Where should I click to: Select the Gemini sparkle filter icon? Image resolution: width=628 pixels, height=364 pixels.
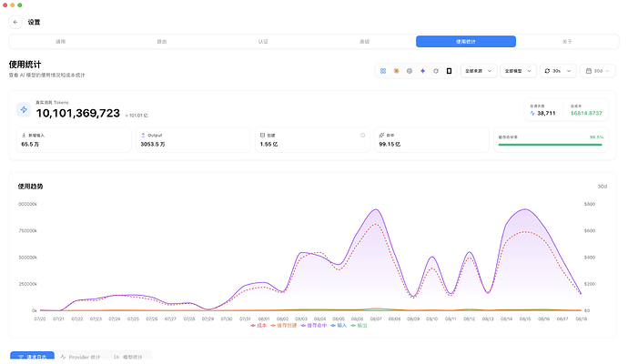click(x=422, y=71)
